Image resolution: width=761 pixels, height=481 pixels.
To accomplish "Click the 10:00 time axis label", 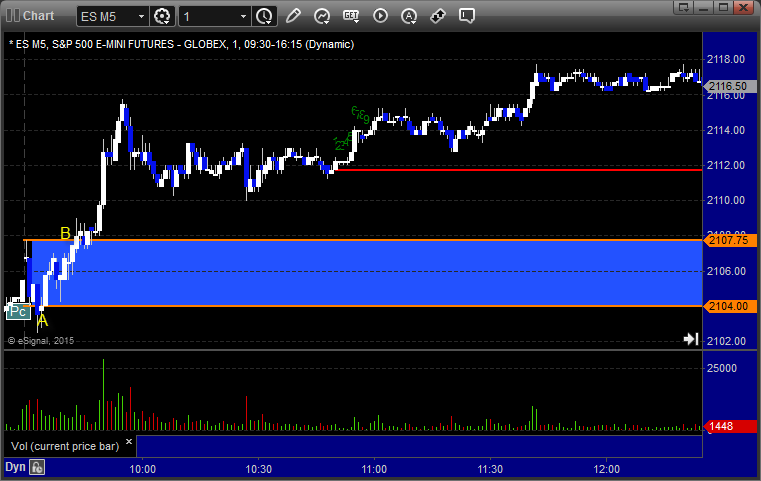I will pyautogui.click(x=143, y=469).
